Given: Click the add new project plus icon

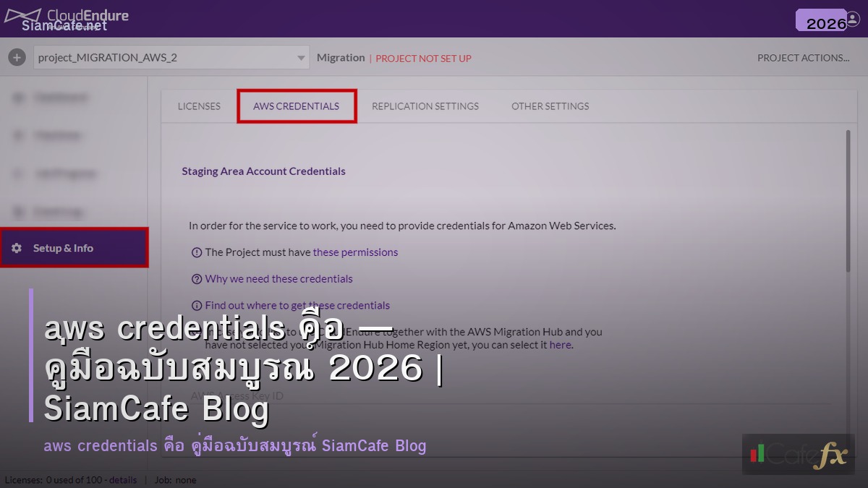Looking at the screenshot, I should click(x=16, y=56).
